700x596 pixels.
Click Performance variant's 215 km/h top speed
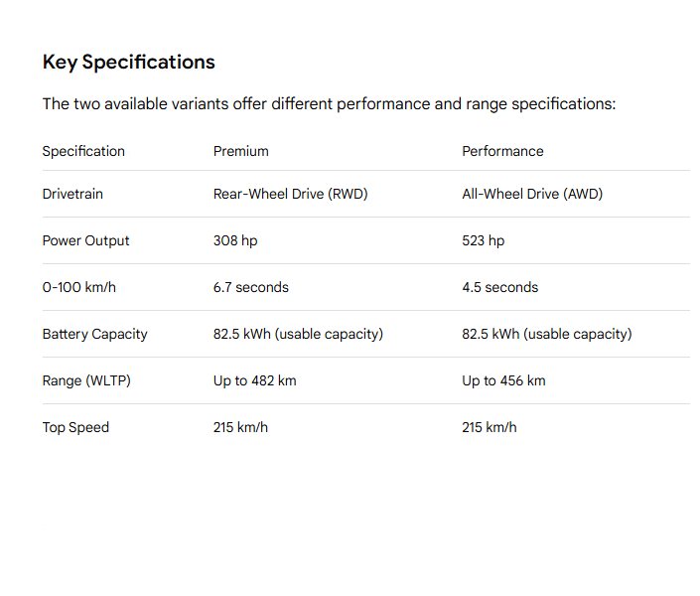[x=489, y=427]
